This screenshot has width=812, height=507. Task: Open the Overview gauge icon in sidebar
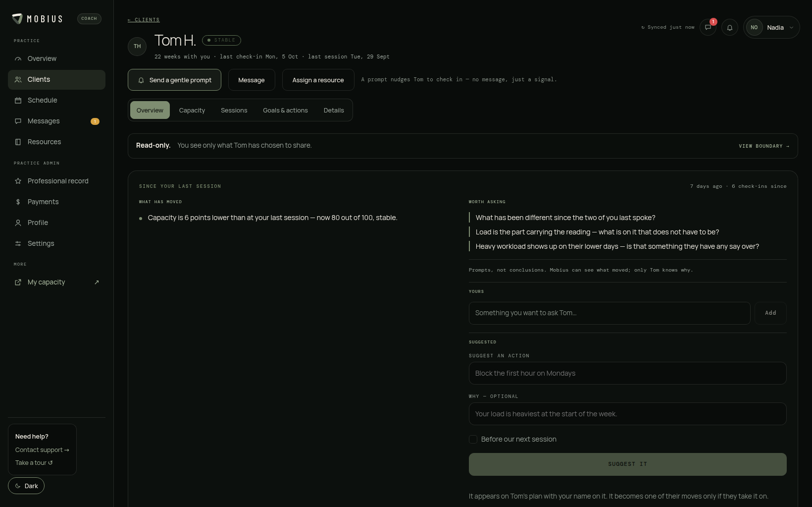coord(18,59)
